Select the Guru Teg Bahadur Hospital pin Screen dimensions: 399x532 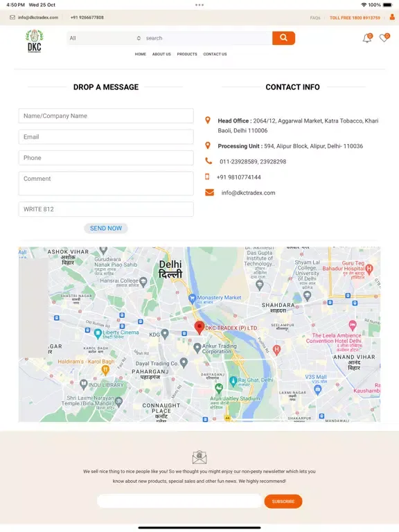tap(369, 269)
